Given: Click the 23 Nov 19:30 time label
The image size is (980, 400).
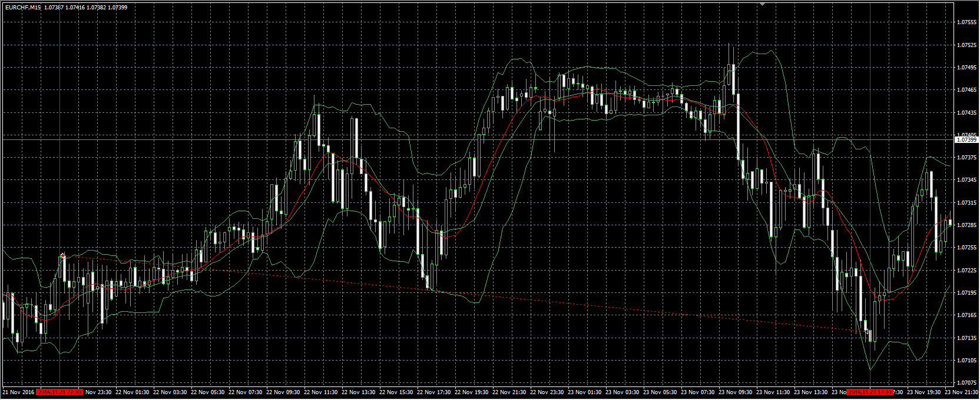Looking at the screenshot, I should pos(924,392).
